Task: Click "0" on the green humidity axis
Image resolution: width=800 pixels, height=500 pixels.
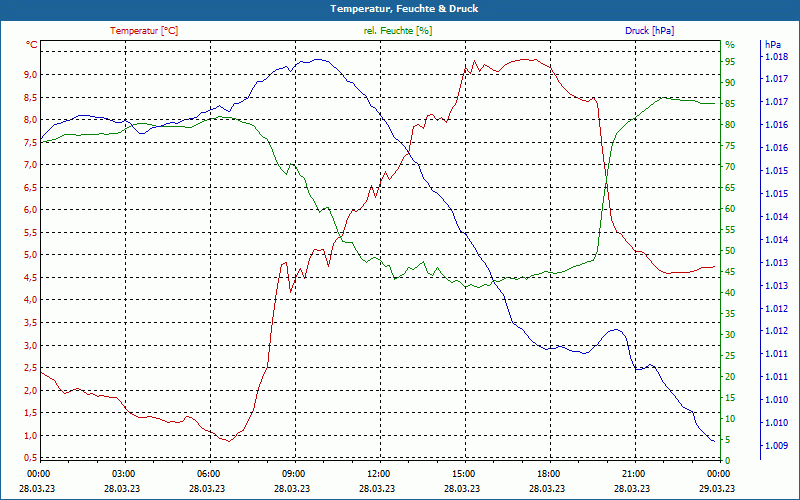Action: click(728, 461)
